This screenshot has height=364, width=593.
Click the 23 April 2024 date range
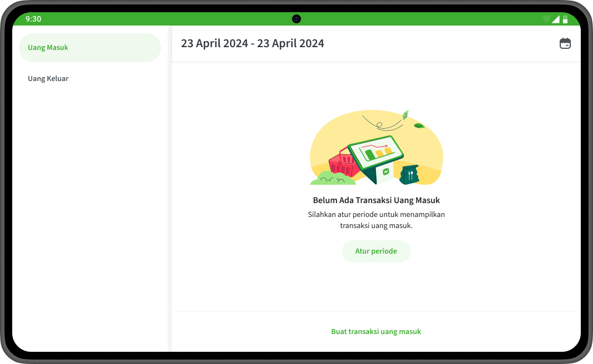coord(253,43)
